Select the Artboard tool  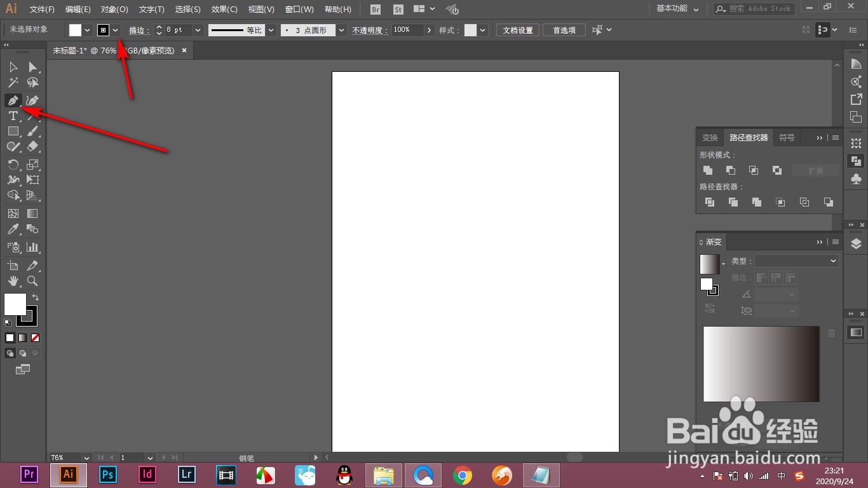(x=13, y=266)
